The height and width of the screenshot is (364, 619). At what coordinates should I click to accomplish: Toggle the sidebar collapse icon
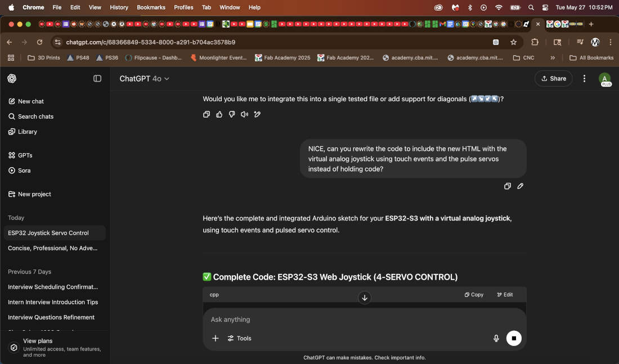pyautogui.click(x=97, y=79)
